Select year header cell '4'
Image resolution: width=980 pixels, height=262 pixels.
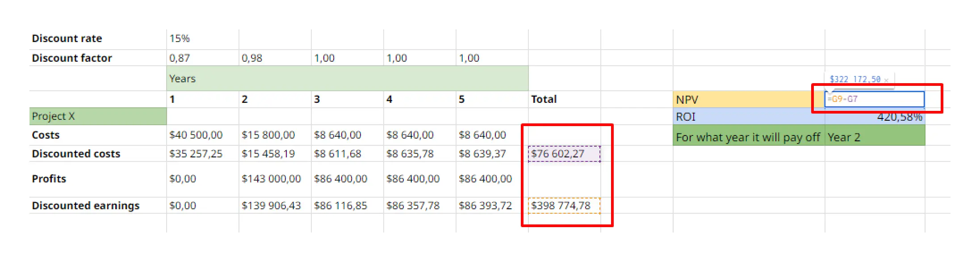(x=420, y=99)
